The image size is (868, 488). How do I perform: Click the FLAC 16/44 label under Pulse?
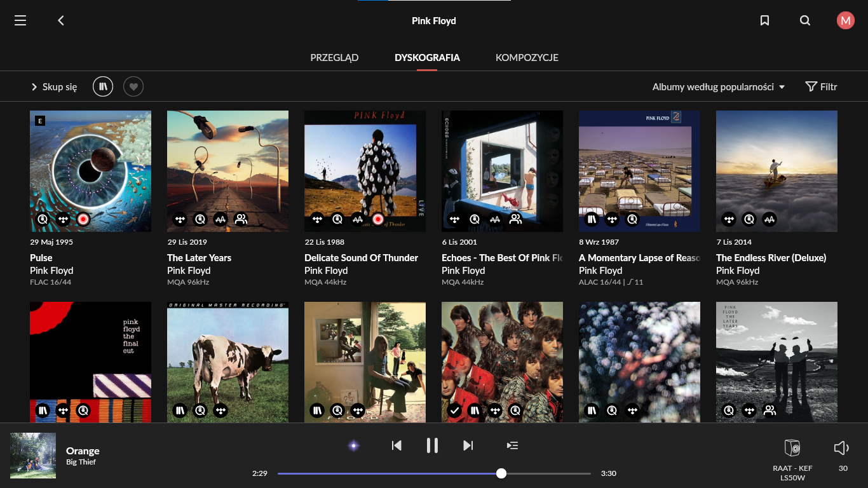51,282
